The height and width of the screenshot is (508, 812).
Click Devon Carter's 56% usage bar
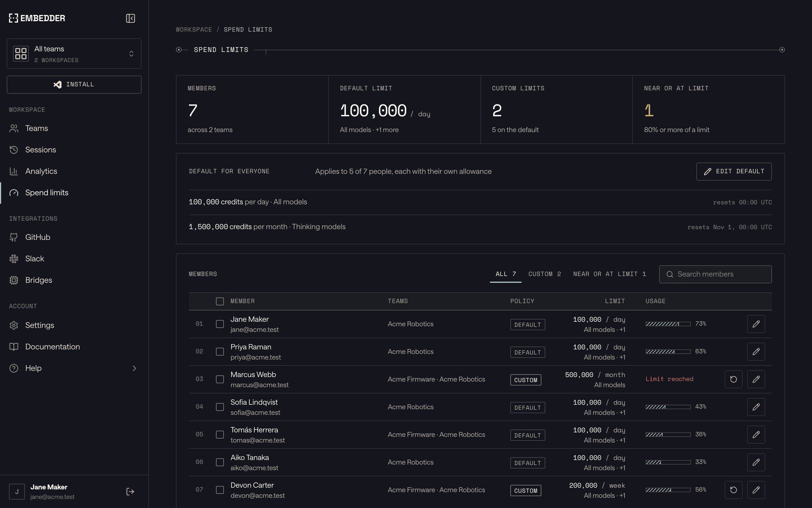[668, 490]
